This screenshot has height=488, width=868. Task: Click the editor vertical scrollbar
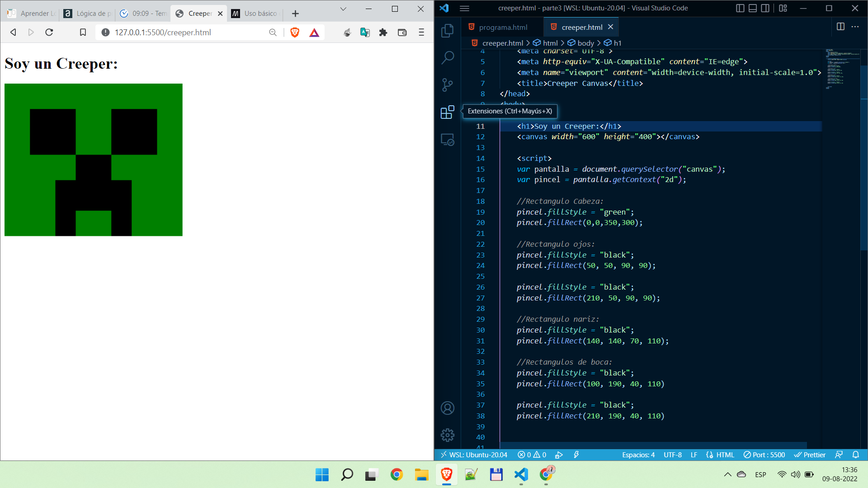tap(864, 158)
